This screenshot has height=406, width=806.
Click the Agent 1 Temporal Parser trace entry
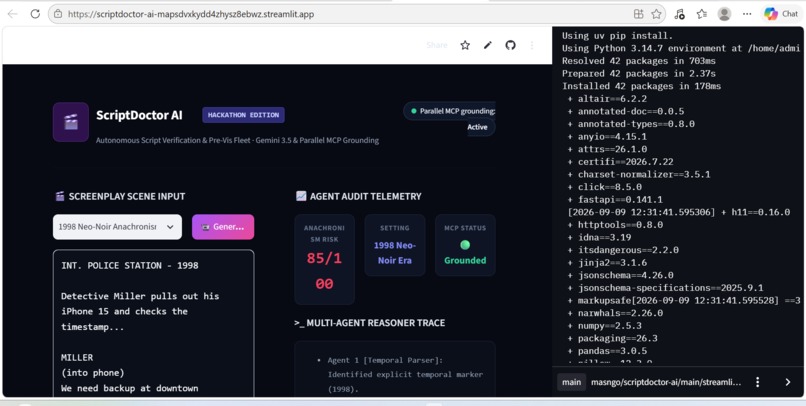click(405, 375)
